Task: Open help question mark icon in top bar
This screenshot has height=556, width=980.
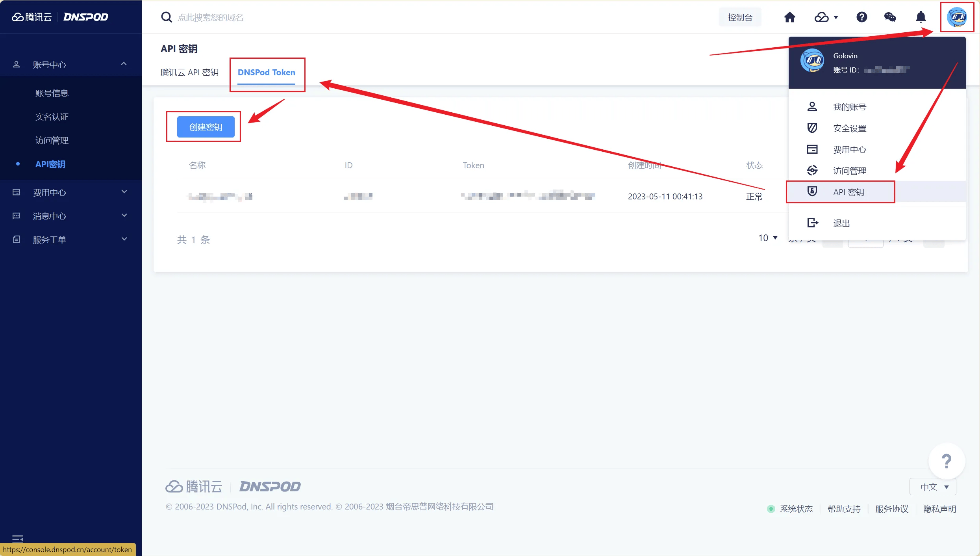Action: 861,17
